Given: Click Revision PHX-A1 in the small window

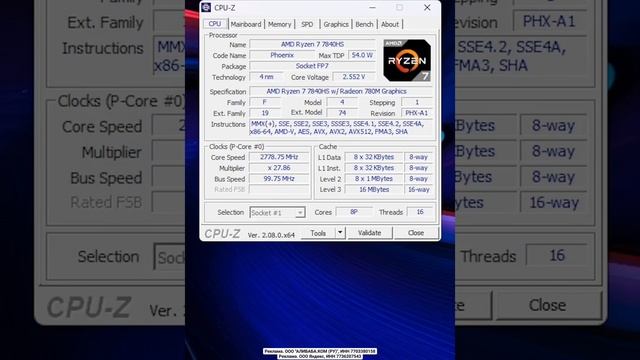Looking at the screenshot, I should coord(417,113).
